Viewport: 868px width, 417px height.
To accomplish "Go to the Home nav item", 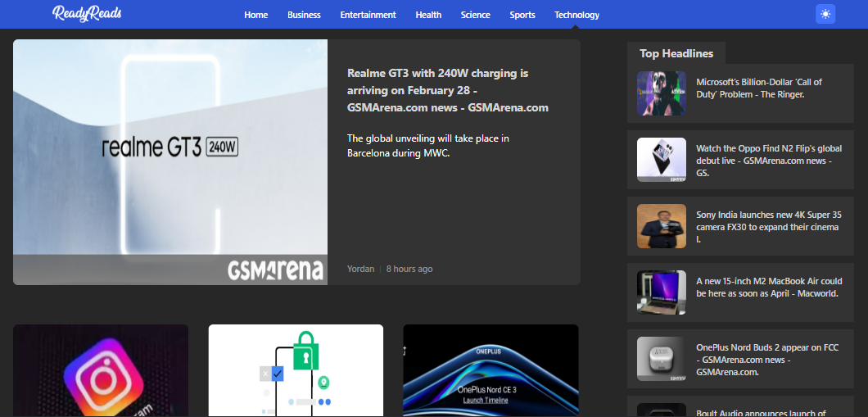I will tap(255, 15).
